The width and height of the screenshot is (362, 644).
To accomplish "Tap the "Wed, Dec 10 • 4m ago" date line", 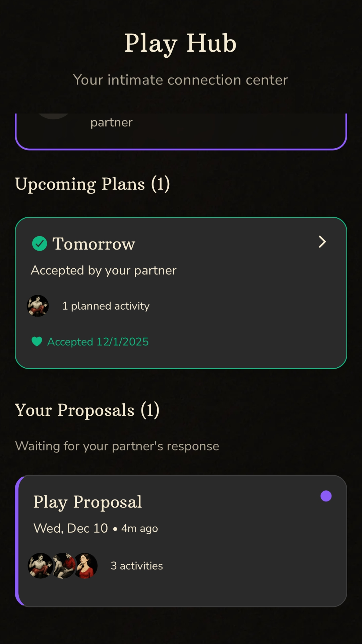I will (96, 528).
